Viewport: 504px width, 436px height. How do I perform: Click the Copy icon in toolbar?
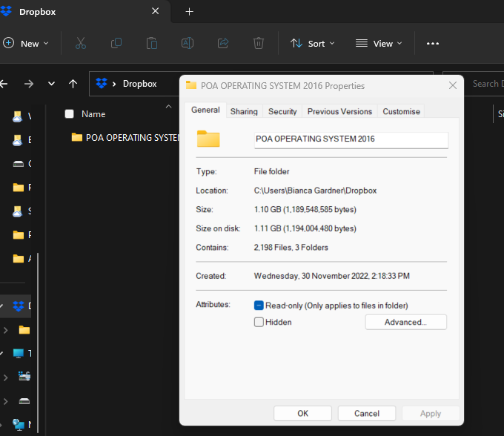(x=116, y=43)
